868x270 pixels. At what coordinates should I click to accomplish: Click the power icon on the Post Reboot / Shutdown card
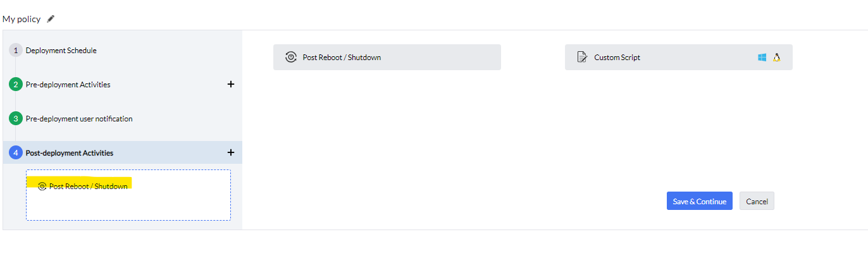point(291,58)
